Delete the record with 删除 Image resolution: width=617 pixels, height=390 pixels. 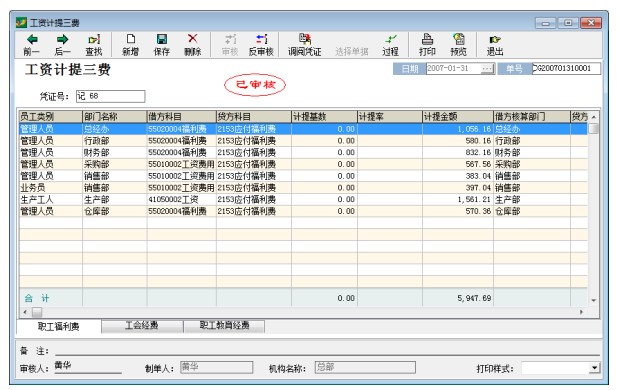(192, 45)
